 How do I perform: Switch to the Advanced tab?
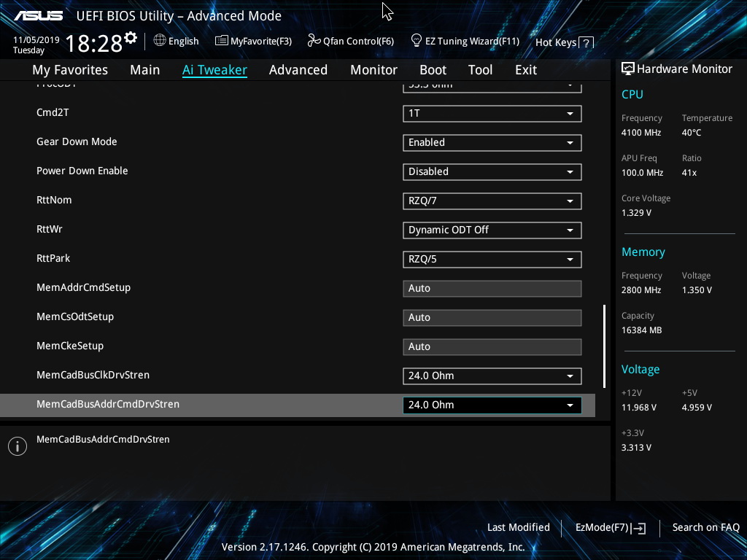(298, 70)
